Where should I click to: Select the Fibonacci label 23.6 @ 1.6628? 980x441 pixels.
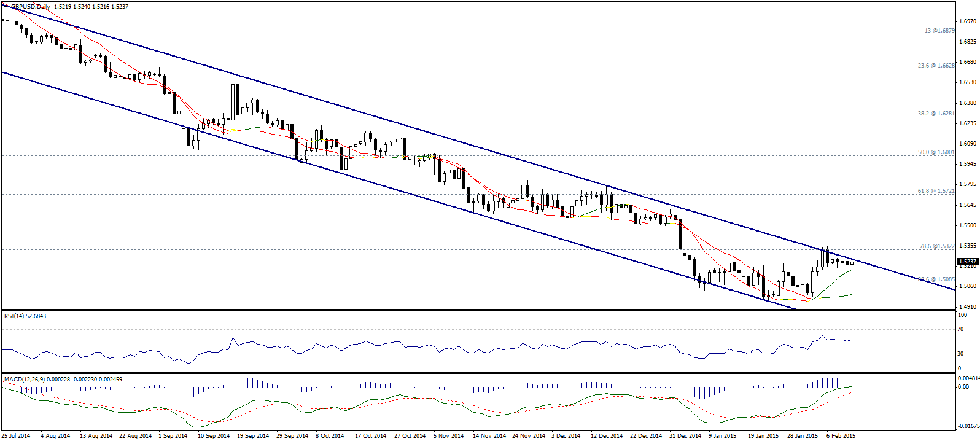[936, 66]
